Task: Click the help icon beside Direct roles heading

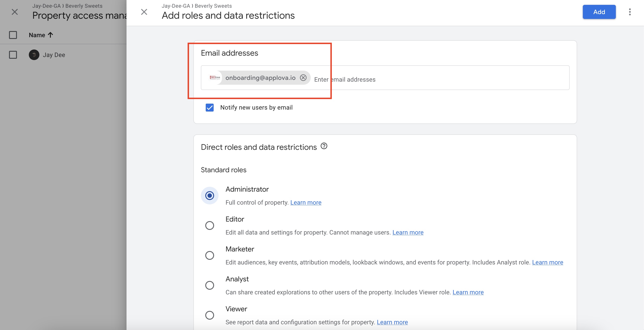Action: (324, 146)
